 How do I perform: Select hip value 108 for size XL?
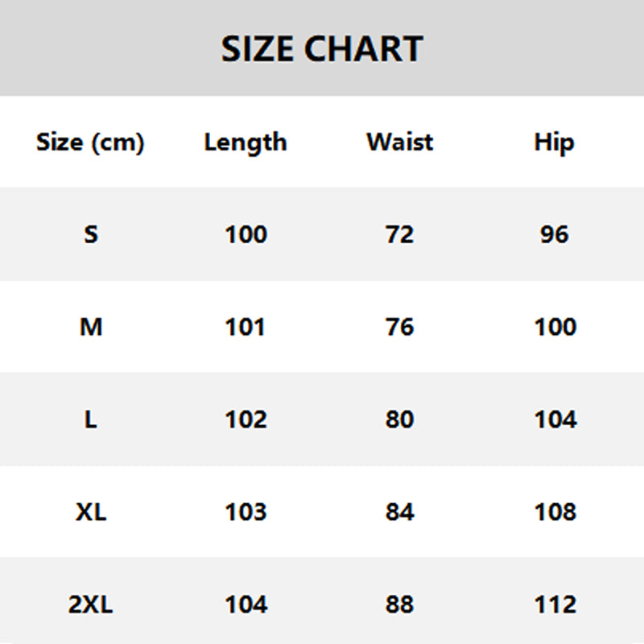555,512
